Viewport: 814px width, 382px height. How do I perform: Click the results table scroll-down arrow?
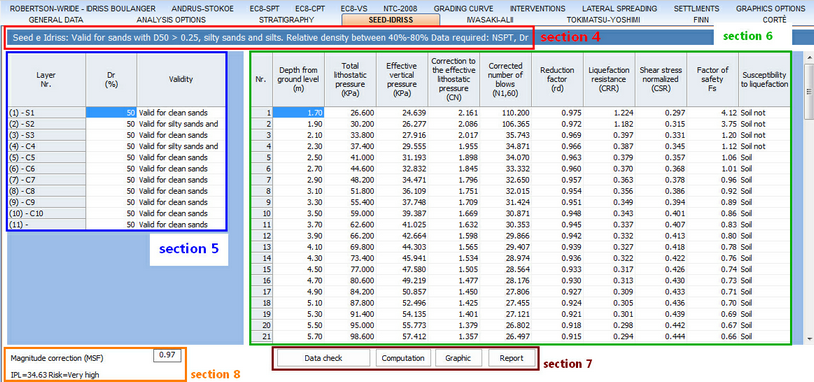point(808,339)
